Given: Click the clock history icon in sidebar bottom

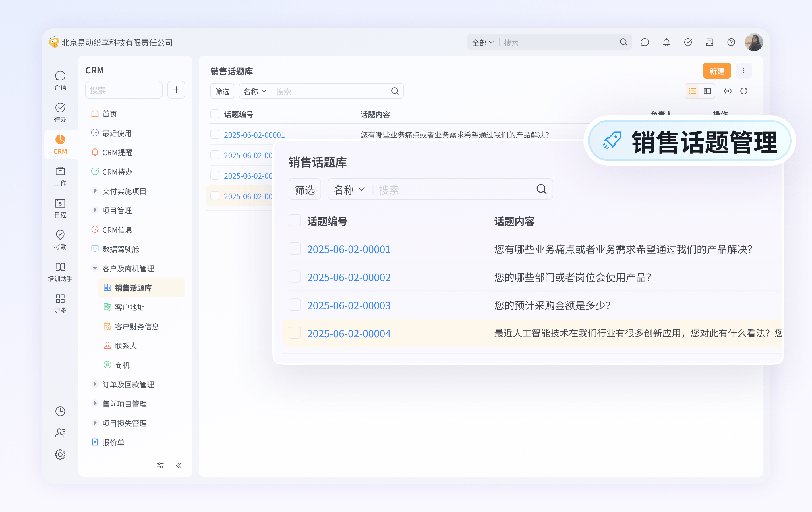Looking at the screenshot, I should pos(60,411).
